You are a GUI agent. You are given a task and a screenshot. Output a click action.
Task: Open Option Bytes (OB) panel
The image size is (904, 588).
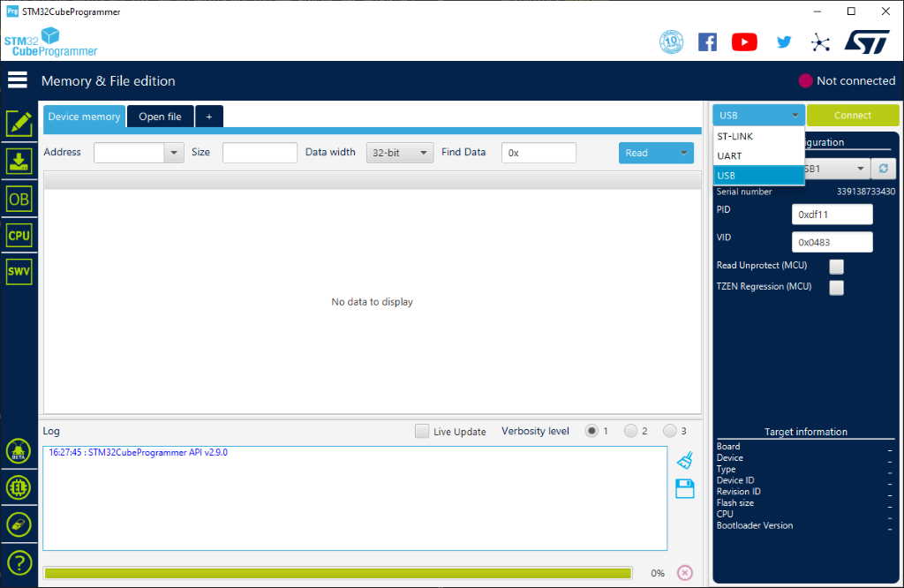(19, 200)
